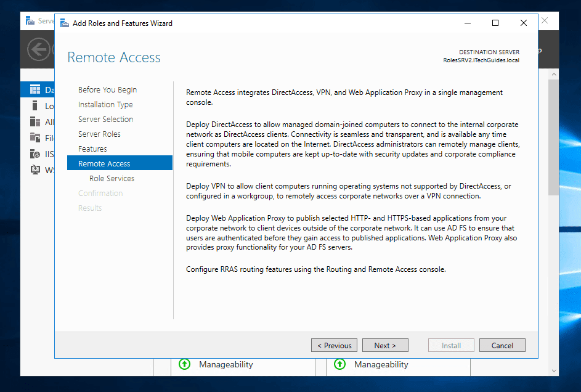
Task: Click the Server Manager vertical scrollbar thumb
Action: [x=553, y=137]
